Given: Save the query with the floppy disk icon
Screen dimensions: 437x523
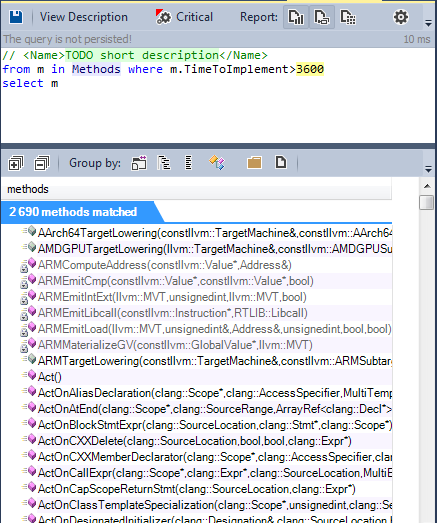Looking at the screenshot, I should click(16, 17).
